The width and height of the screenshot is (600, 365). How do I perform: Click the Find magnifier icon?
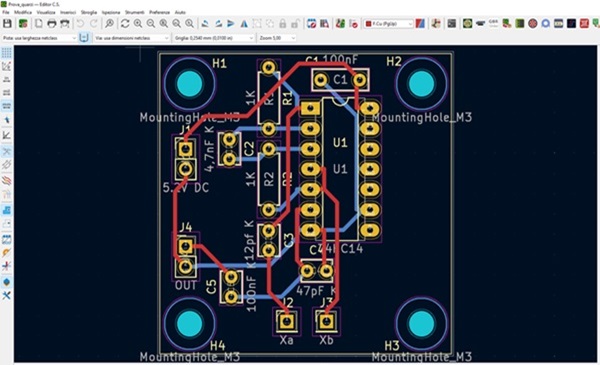(109, 24)
